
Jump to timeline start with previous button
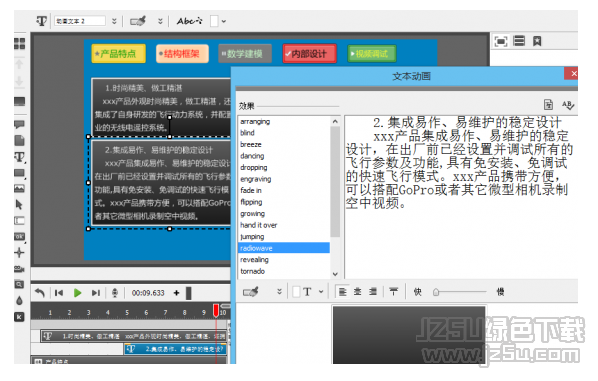[59, 293]
